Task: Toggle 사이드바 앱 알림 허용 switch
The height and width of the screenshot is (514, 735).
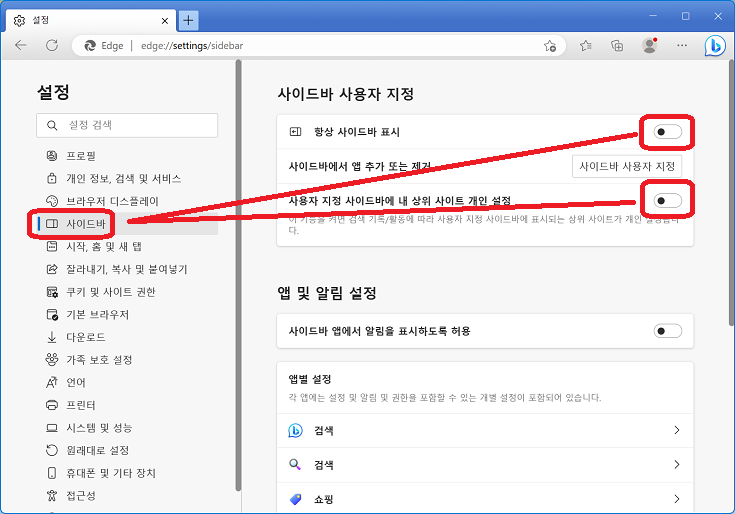Action: click(x=668, y=331)
